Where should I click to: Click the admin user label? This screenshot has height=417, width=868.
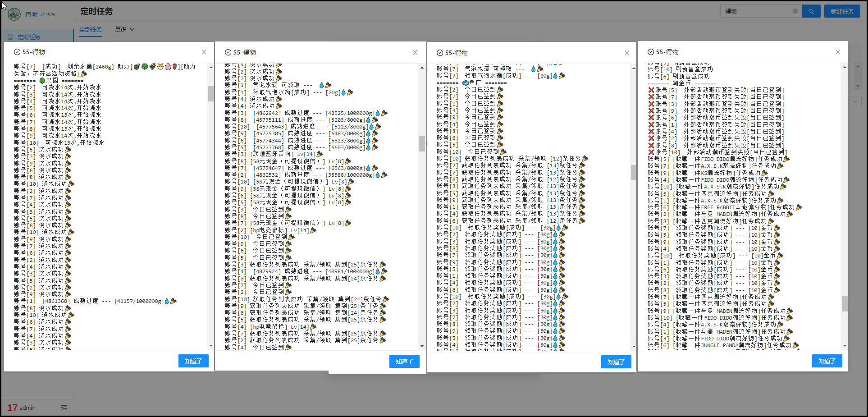27,408
